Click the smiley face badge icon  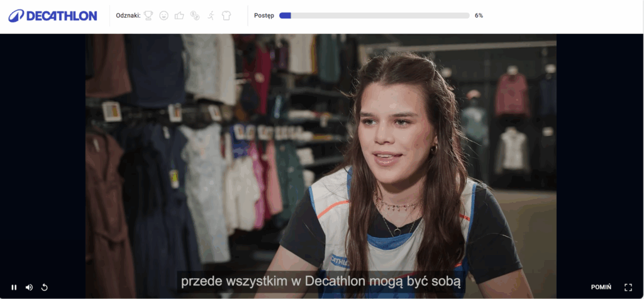[x=164, y=16]
